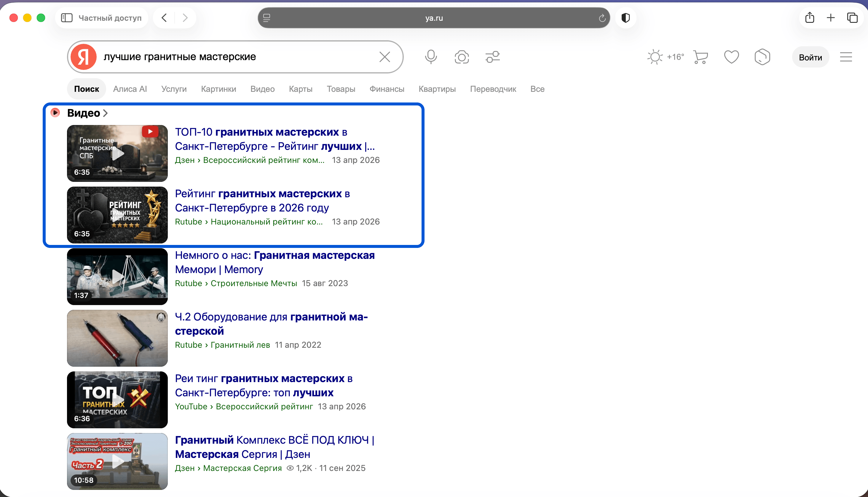
Task: Click the Yandex logo in search bar
Action: pos(83,57)
